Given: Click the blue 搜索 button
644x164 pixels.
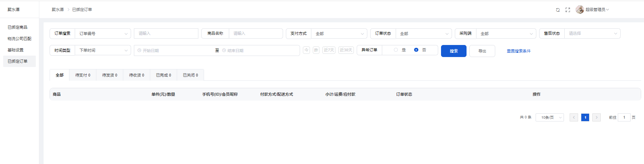Looking at the screenshot, I should click(454, 51).
